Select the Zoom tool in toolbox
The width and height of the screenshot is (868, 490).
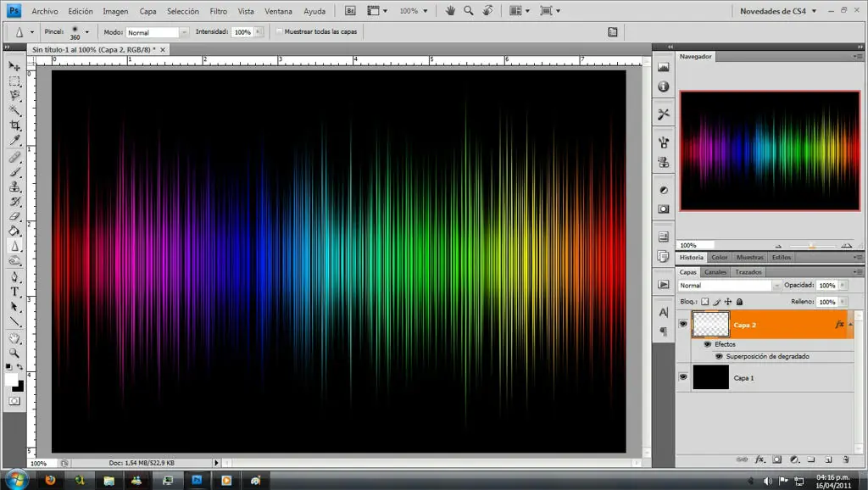(14, 352)
